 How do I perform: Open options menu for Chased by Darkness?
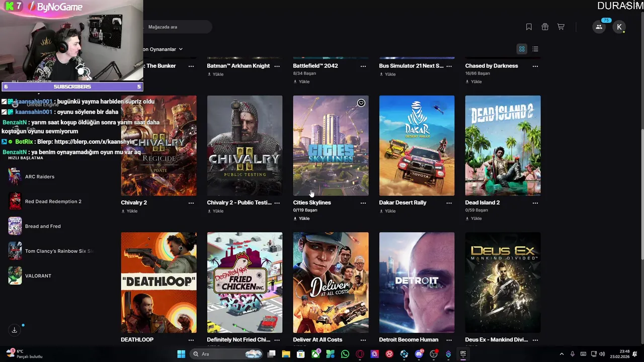(x=535, y=66)
